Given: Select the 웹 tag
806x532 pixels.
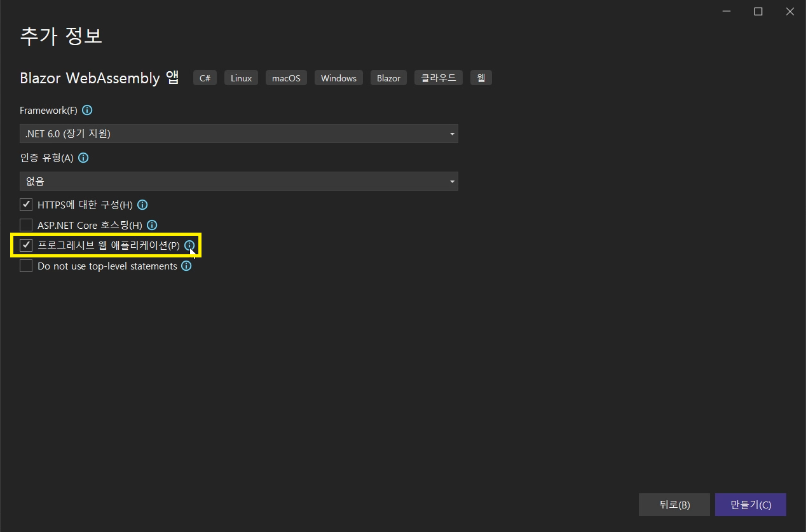Looking at the screenshot, I should coord(481,78).
